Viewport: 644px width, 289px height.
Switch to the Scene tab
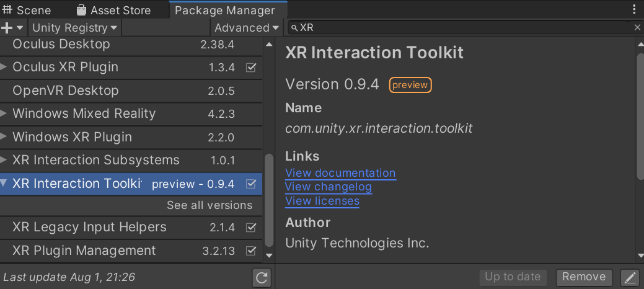point(27,10)
